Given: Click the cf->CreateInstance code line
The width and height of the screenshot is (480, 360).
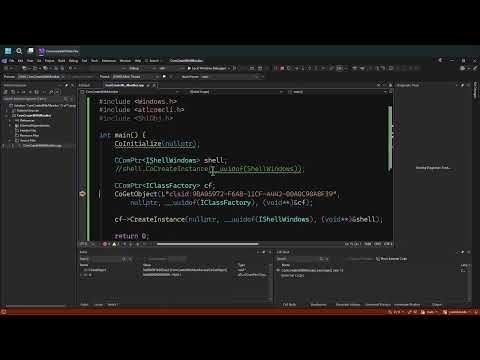Looking at the screenshot, I should pyautogui.click(x=249, y=219).
